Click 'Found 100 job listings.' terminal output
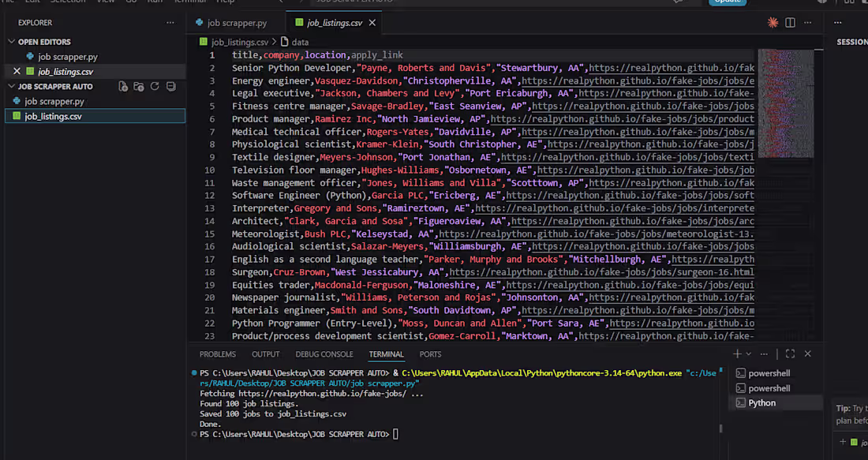The height and width of the screenshot is (460, 868). [x=249, y=404]
